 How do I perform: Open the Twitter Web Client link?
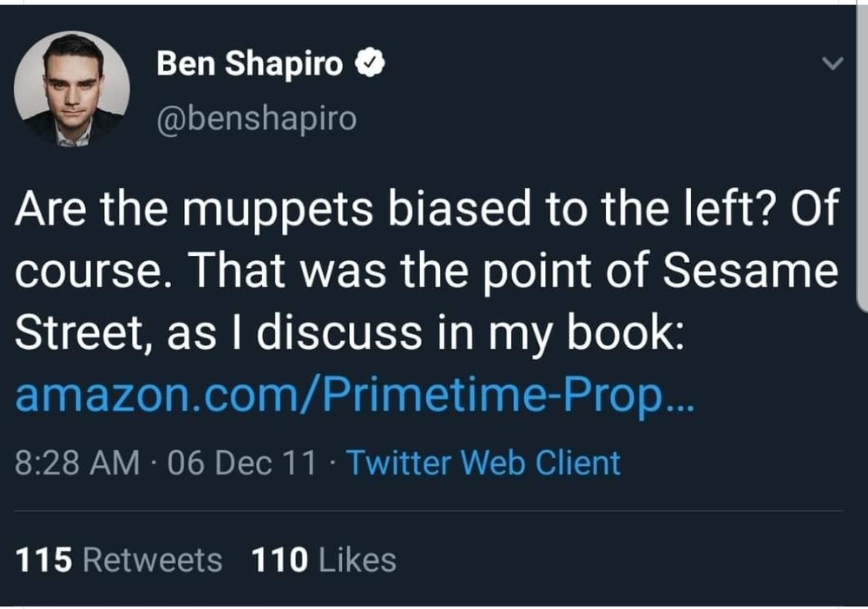tap(483, 462)
